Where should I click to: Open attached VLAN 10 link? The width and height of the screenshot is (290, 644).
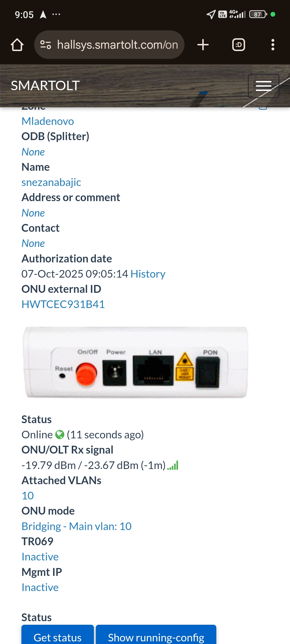[x=28, y=496]
